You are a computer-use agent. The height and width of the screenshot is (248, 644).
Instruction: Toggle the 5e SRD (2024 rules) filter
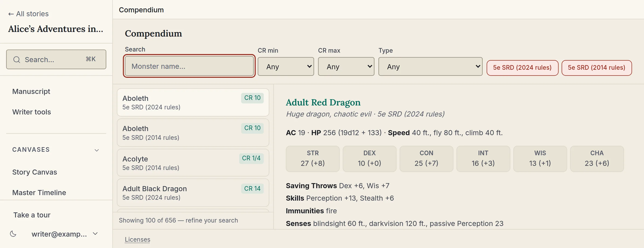pos(522,67)
